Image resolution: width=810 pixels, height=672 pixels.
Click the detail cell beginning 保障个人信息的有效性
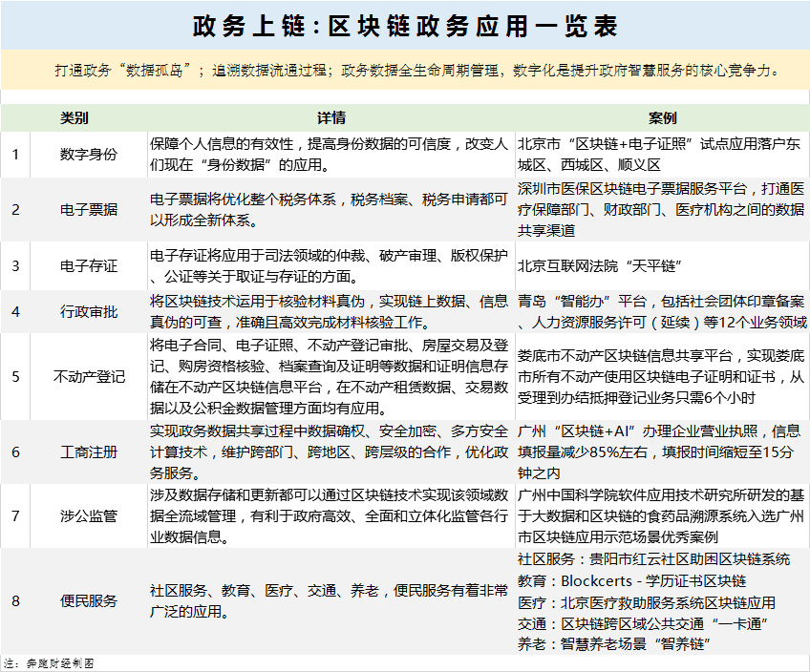(331, 155)
